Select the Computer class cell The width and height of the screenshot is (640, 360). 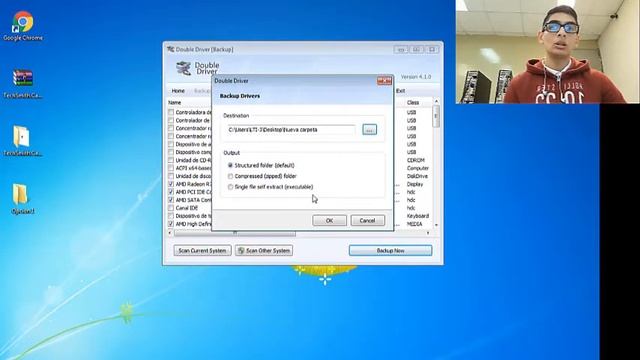point(418,168)
